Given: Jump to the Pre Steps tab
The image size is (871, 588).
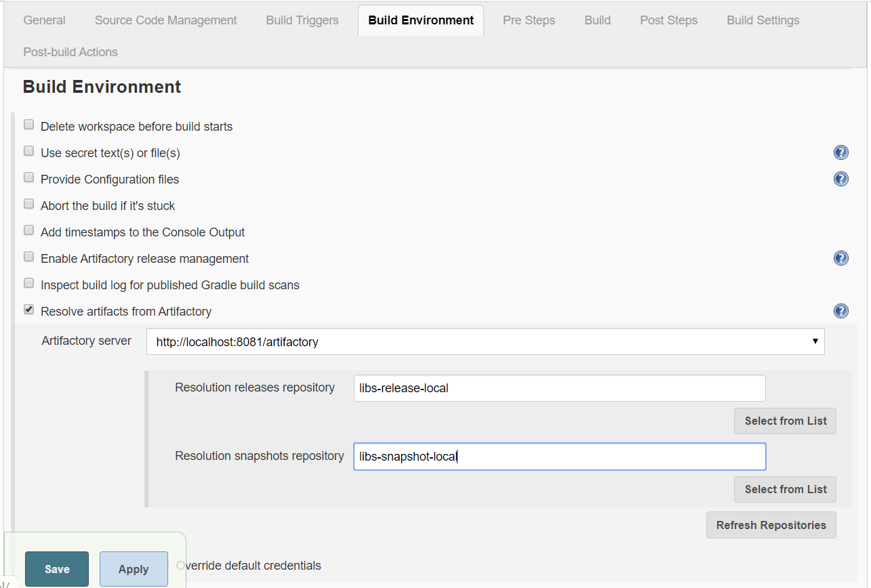Looking at the screenshot, I should [x=529, y=20].
